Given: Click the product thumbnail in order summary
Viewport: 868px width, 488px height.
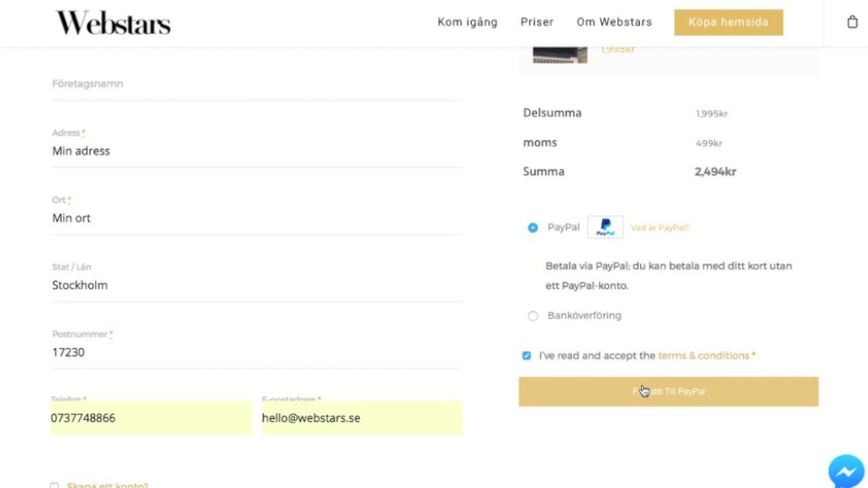Looking at the screenshot, I should coord(560,55).
